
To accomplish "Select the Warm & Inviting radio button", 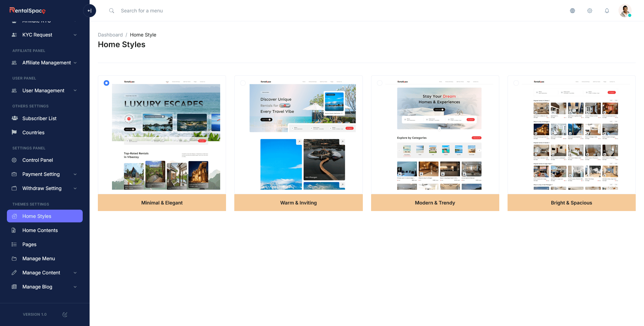I will 243,83.
